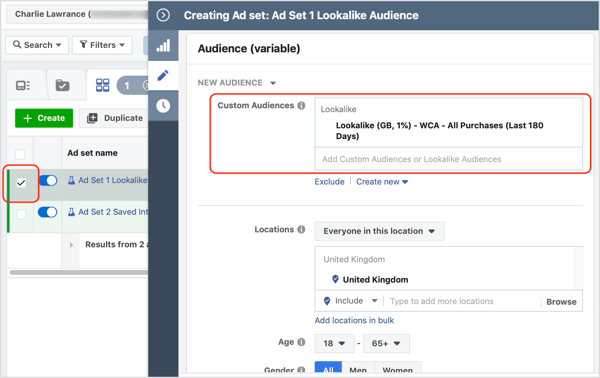
Task: Open the Include locations dropdown
Action: pyautogui.click(x=351, y=301)
